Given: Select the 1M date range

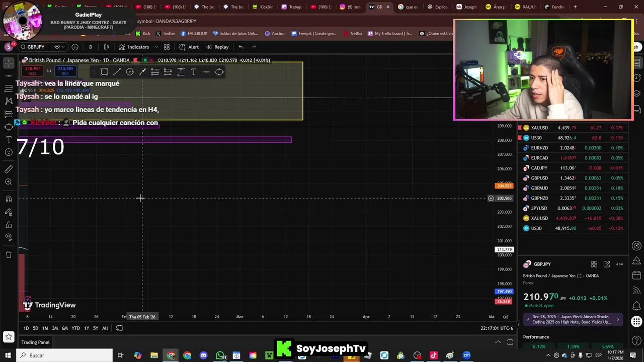Looking at the screenshot, I should pos(45,328).
